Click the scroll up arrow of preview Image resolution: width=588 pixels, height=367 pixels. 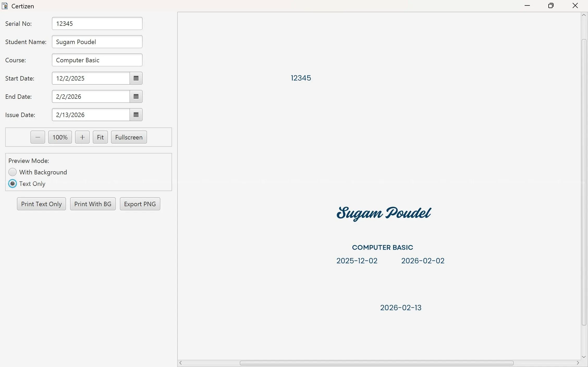[584, 15]
